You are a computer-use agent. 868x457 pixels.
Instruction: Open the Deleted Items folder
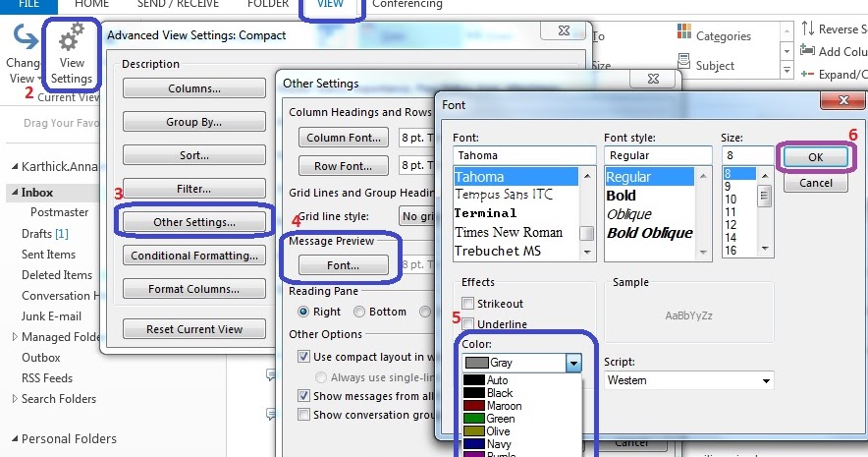click(x=57, y=275)
